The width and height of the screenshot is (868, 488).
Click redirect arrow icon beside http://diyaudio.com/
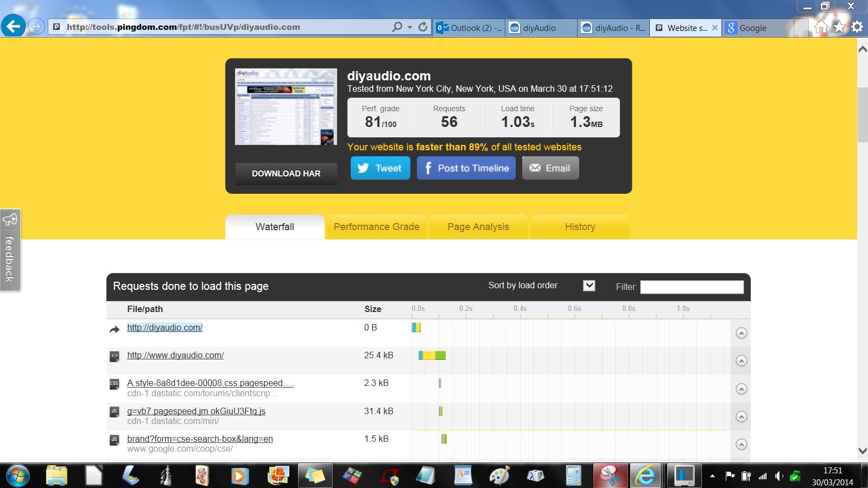114,329
